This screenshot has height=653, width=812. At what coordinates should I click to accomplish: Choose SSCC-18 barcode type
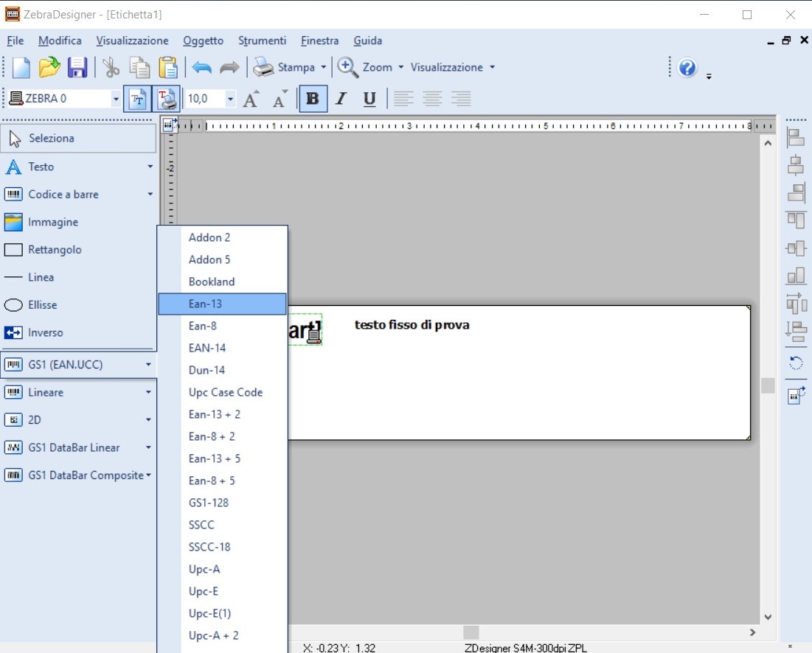click(222, 547)
